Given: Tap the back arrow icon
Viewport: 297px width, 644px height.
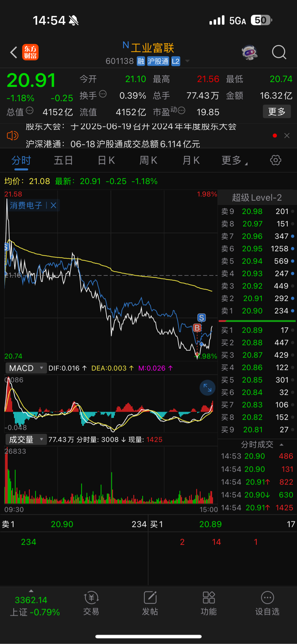Looking at the screenshot, I should (x=14, y=52).
